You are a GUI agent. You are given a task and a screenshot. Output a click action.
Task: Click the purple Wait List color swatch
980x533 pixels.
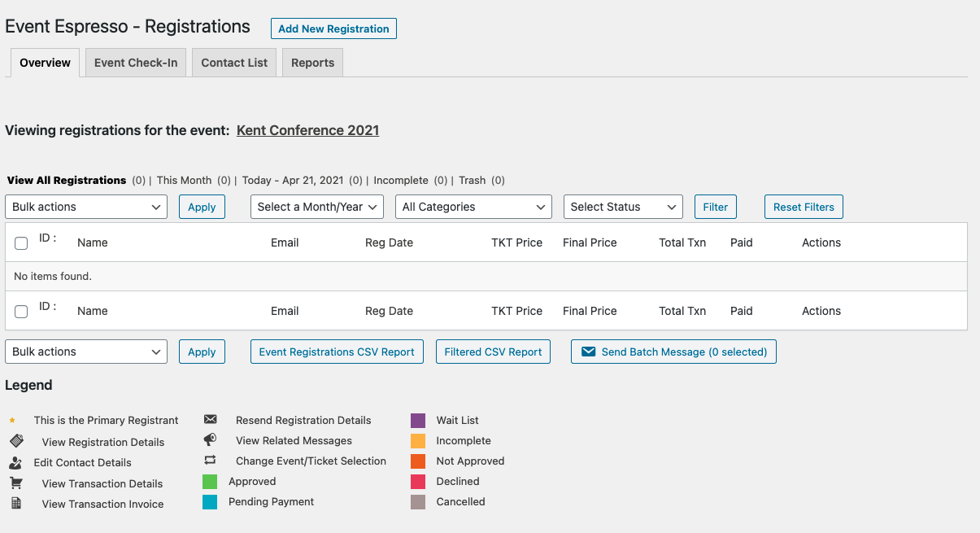tap(418, 421)
